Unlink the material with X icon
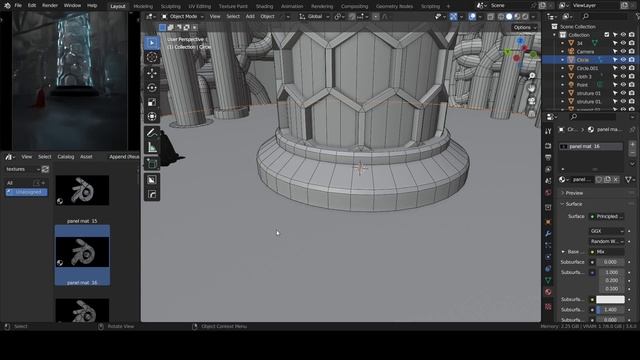This screenshot has width=640, height=360. (x=616, y=180)
